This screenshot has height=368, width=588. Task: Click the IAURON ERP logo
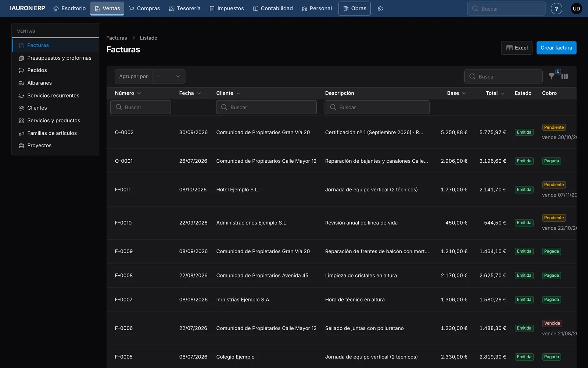(x=27, y=8)
